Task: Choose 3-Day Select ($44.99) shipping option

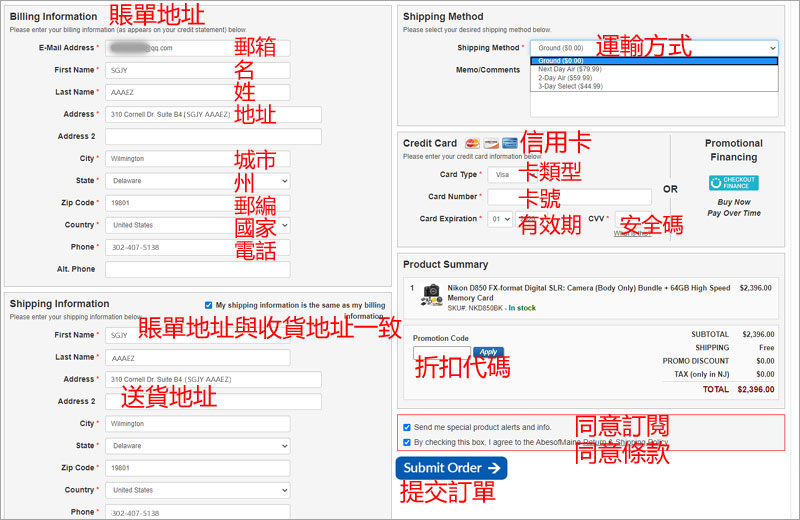Action: (x=570, y=86)
